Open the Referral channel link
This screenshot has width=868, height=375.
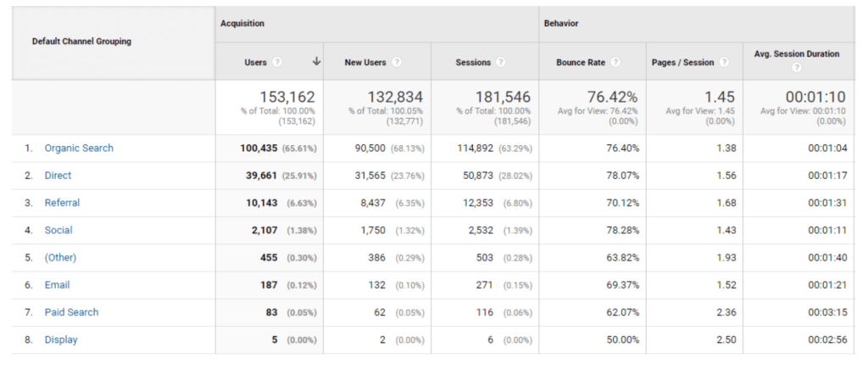pos(62,203)
